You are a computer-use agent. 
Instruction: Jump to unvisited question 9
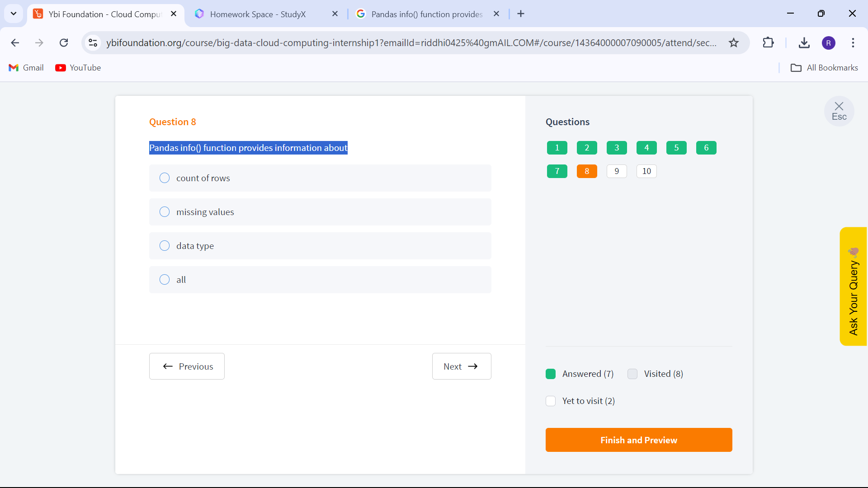point(617,171)
